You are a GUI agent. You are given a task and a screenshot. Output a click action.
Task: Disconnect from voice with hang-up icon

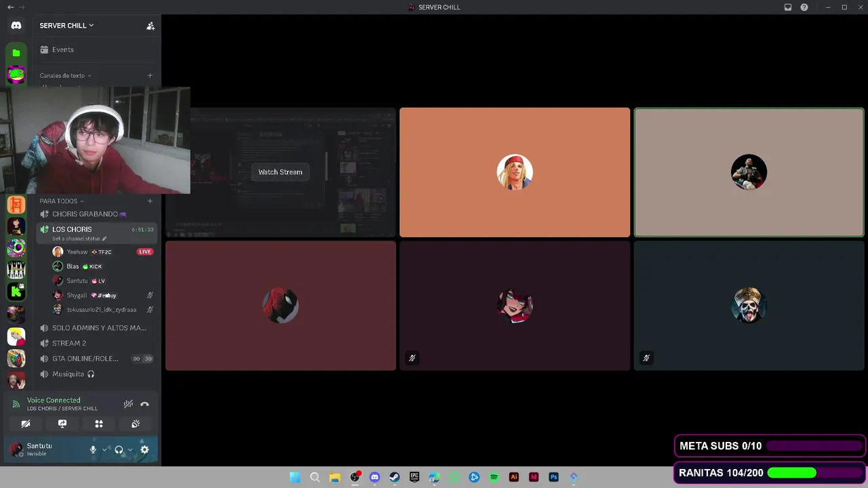(x=144, y=404)
